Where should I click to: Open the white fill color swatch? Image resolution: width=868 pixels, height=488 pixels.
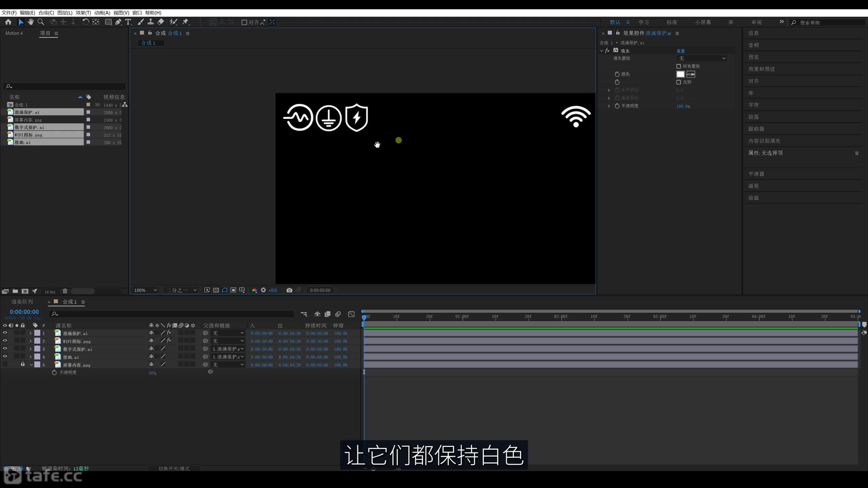[x=680, y=74]
